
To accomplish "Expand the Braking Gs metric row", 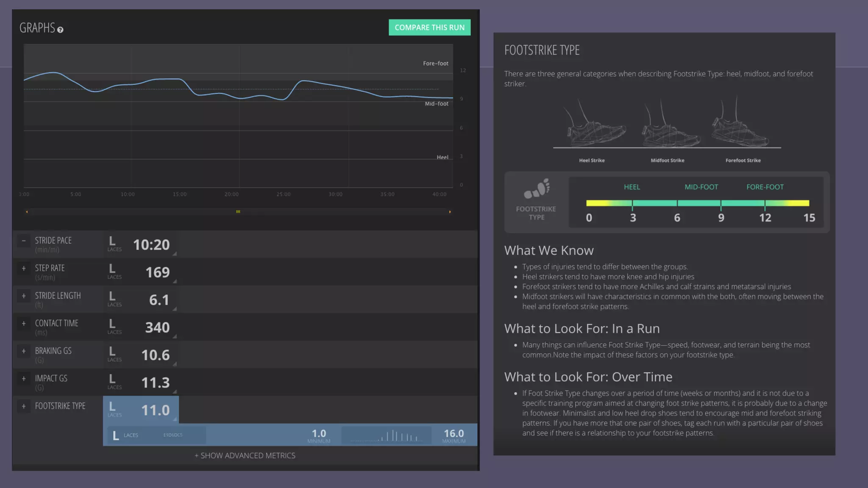I will 24,351.
